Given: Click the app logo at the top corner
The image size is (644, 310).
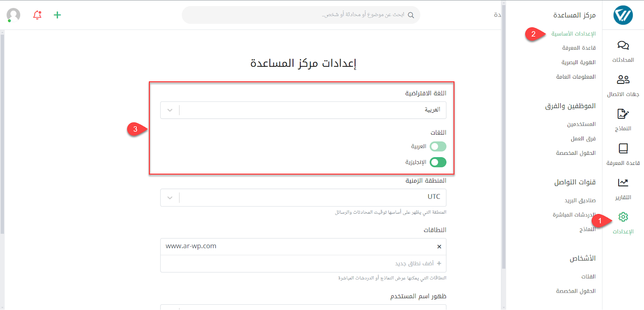Looking at the screenshot, I should pyautogui.click(x=623, y=15).
